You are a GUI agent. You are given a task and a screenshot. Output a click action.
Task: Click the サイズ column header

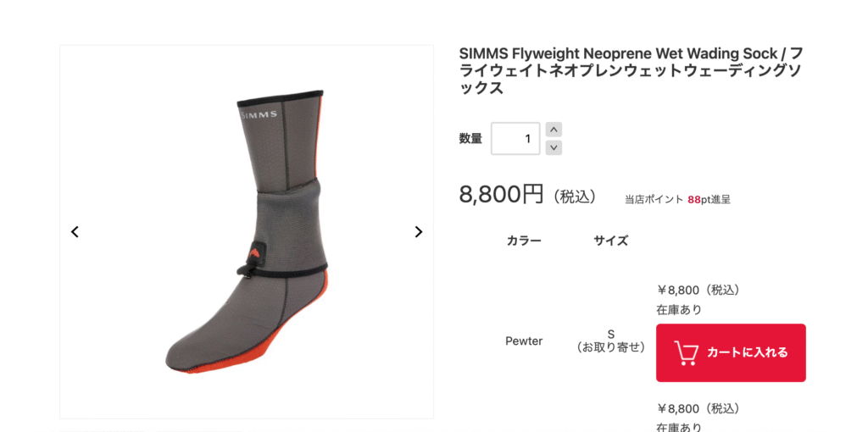[x=611, y=241]
